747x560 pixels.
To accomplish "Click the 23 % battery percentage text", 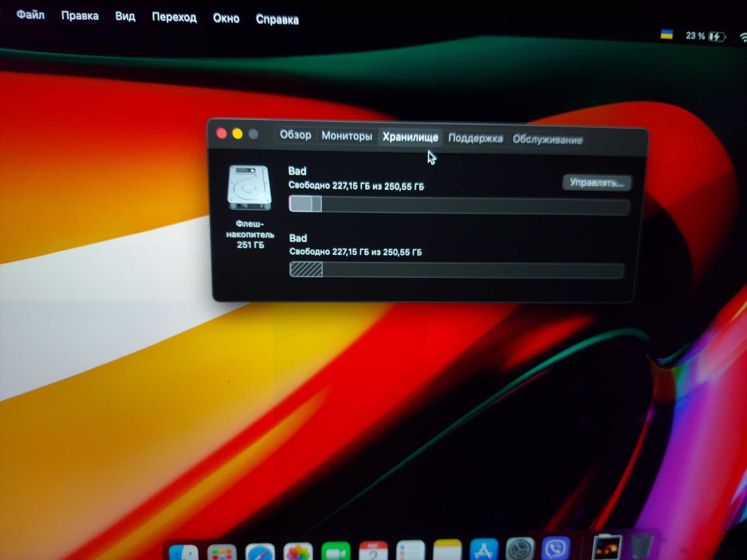I will point(695,36).
